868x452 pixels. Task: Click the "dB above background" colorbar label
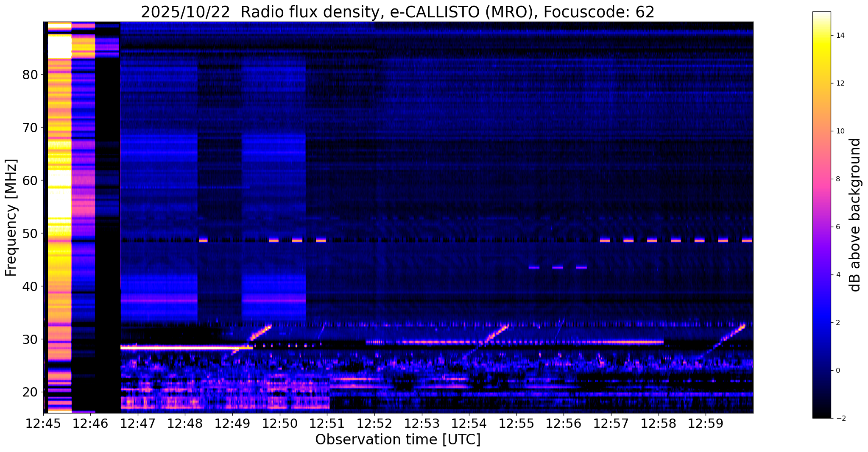(x=855, y=215)
